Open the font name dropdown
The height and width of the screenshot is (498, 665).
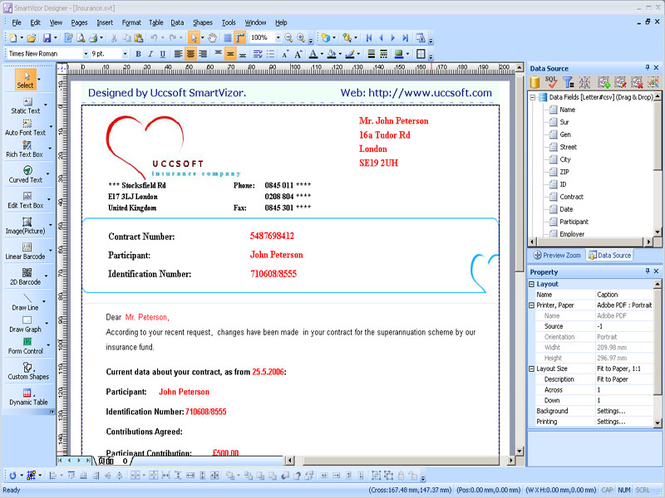coord(85,54)
